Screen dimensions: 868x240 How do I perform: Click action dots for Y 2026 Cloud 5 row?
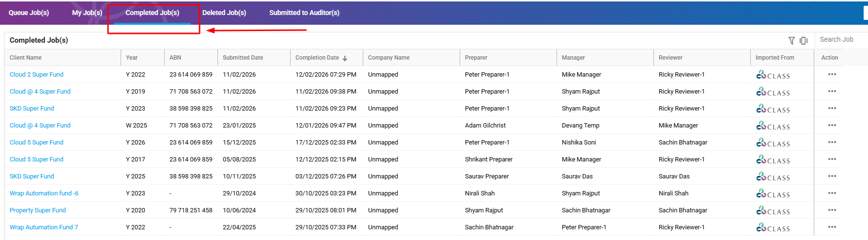[x=832, y=142]
